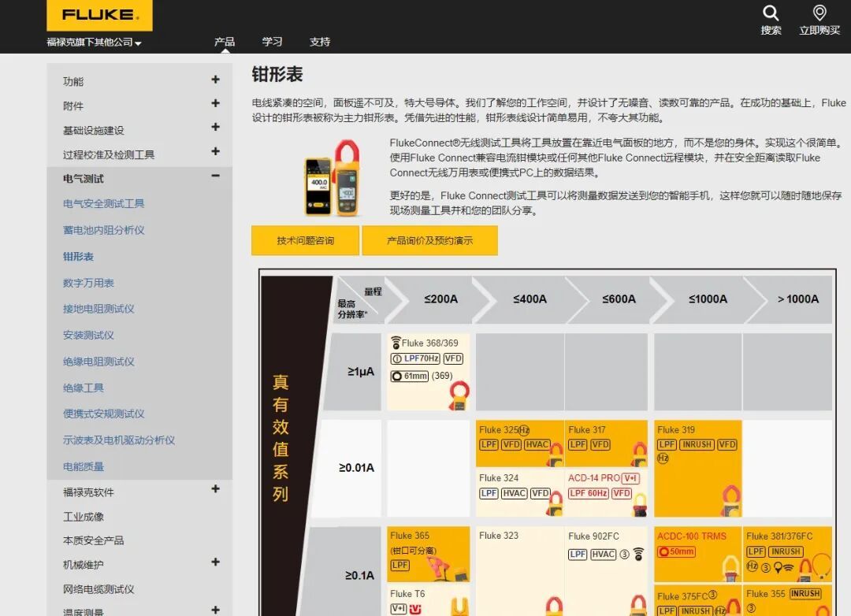This screenshot has width=851, height=616.
Task: Open Fluke 365 product cell
Action: (428, 554)
